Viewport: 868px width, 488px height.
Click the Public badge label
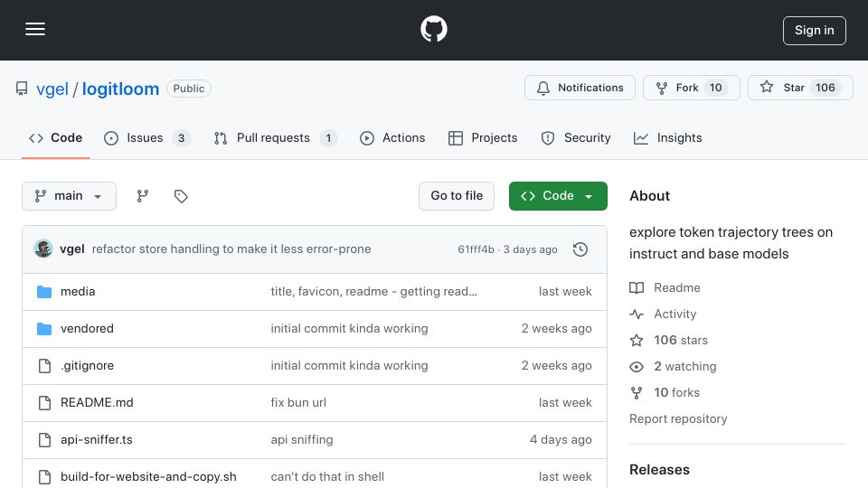pyautogui.click(x=189, y=89)
